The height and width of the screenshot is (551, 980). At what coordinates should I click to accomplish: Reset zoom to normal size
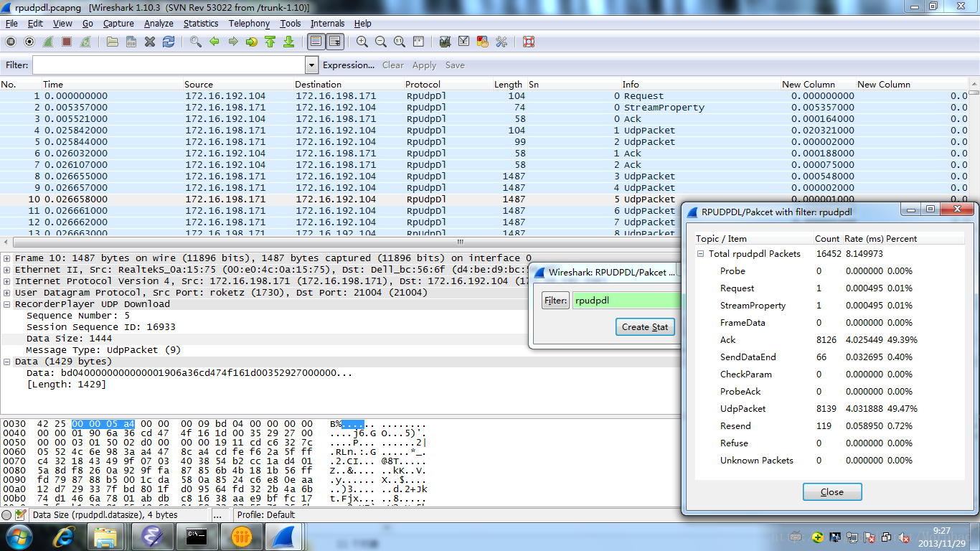(x=400, y=42)
